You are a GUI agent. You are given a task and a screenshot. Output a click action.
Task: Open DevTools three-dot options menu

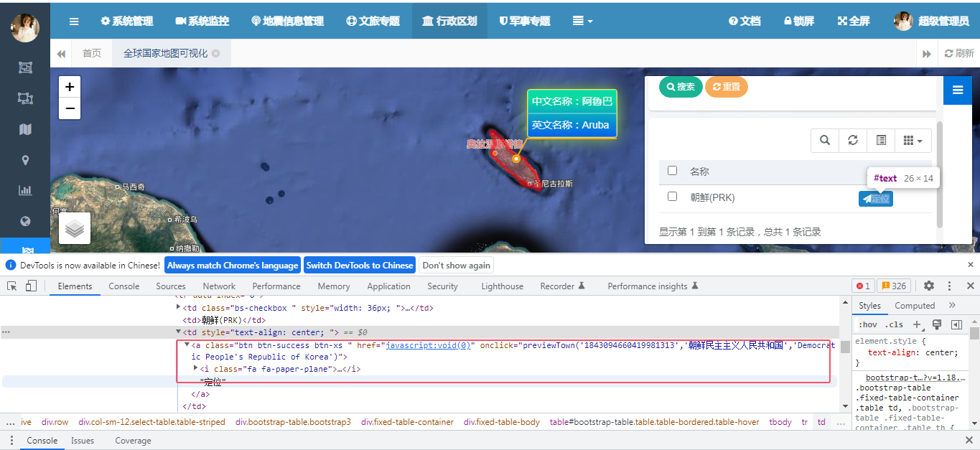(949, 286)
